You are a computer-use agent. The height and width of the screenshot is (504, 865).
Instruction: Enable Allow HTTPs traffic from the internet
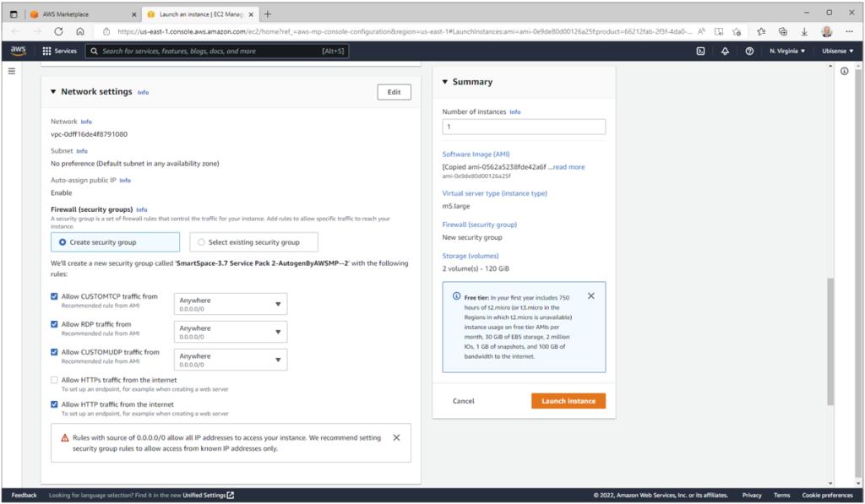(x=54, y=380)
